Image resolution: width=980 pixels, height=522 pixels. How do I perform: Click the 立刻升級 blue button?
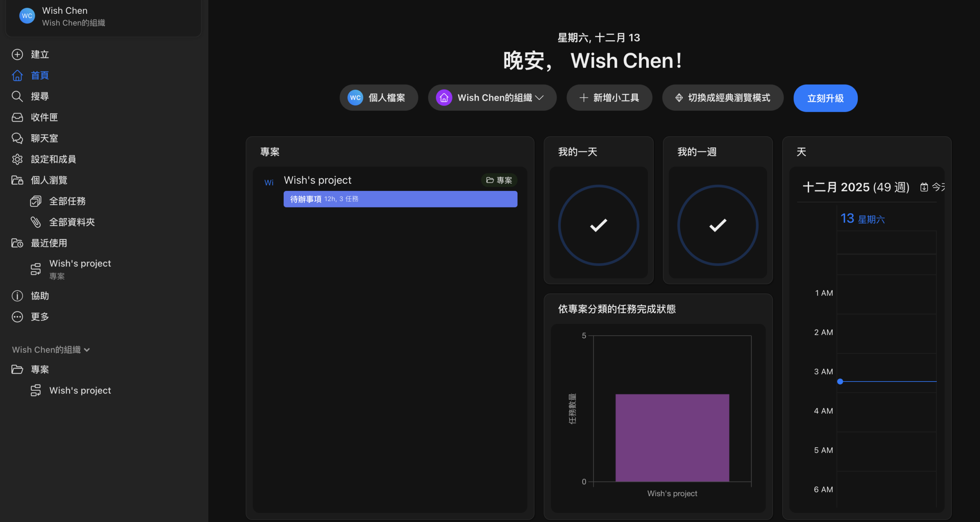[x=825, y=98]
